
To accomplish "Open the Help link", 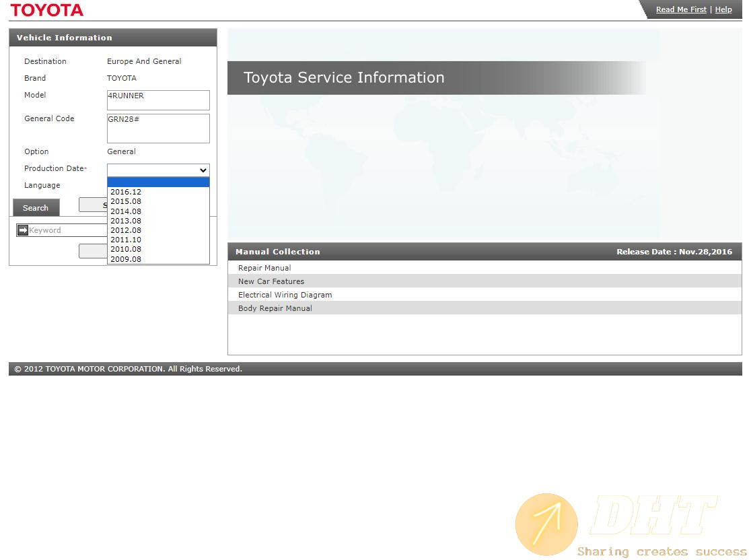I will [723, 9].
